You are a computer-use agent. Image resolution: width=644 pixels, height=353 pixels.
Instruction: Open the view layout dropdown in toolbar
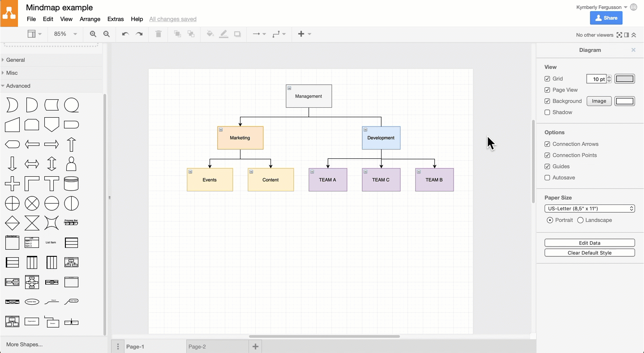34,34
